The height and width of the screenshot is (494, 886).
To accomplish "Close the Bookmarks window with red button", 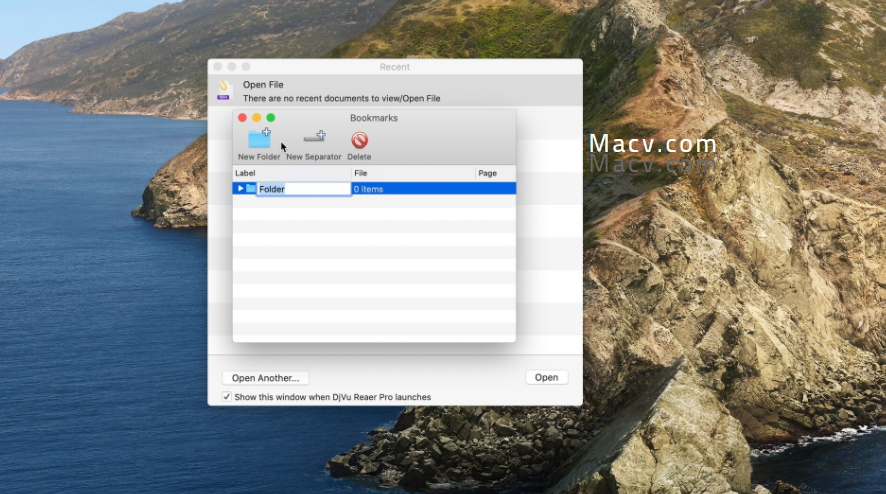I will click(242, 118).
